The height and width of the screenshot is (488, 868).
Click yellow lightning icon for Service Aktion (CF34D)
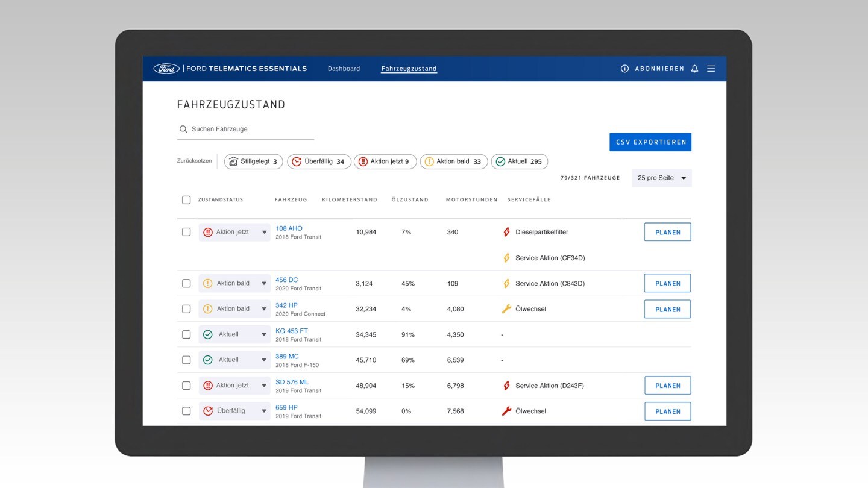506,258
